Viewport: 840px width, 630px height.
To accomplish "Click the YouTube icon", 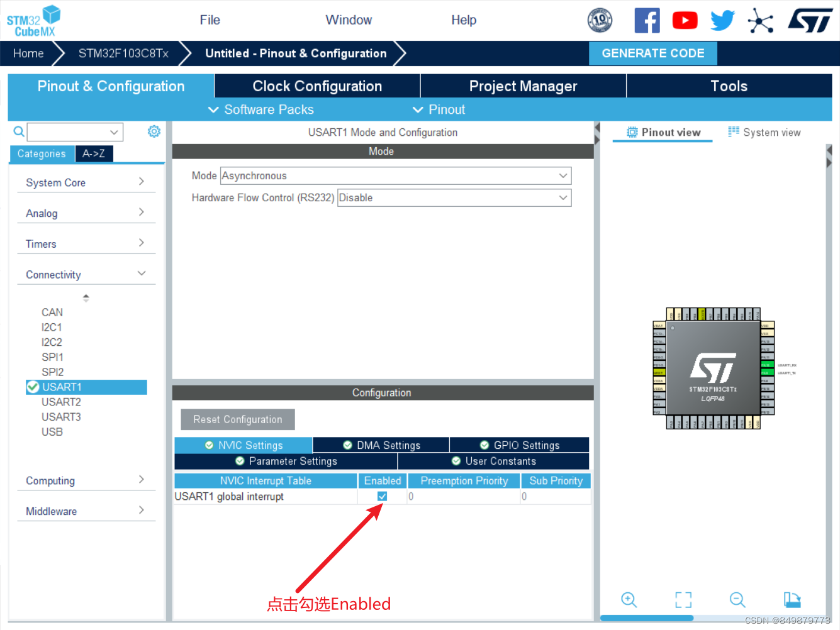I will 685,19.
